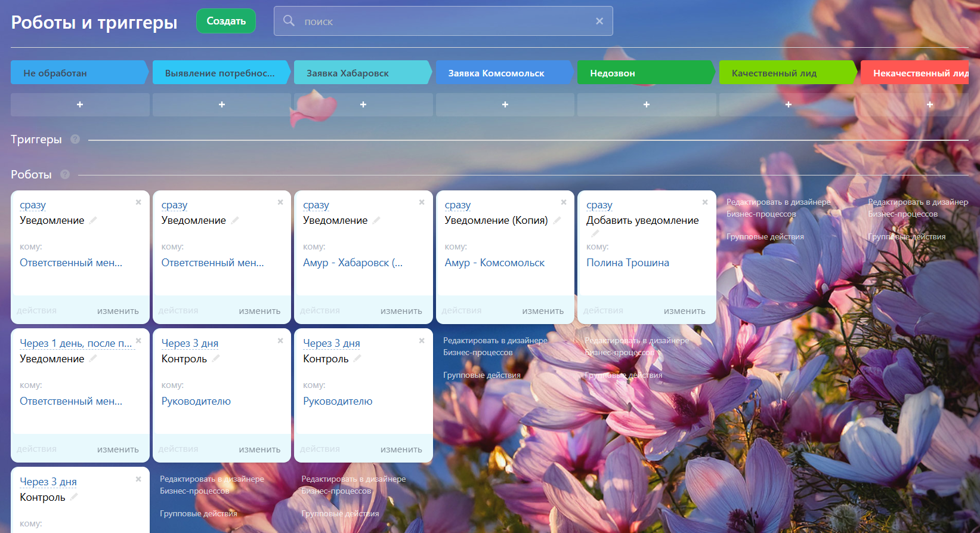This screenshot has height=533, width=980.
Task: Delete the Добавить уведомление robot
Action: [705, 202]
